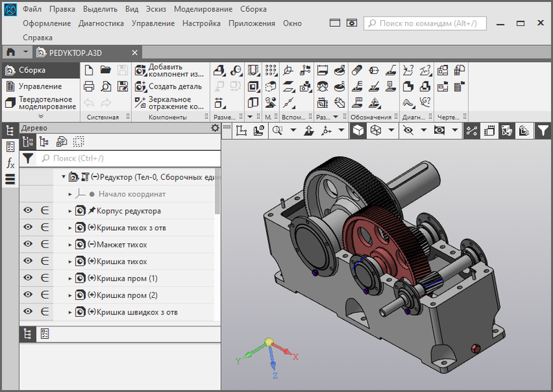
Task: Click the selection frame icon in tree toolbar
Action: (x=78, y=142)
